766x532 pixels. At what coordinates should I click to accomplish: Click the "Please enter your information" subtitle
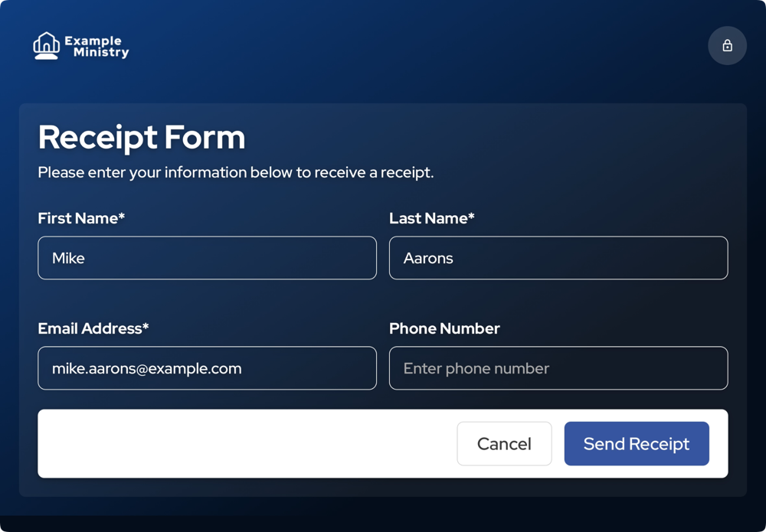236,173
